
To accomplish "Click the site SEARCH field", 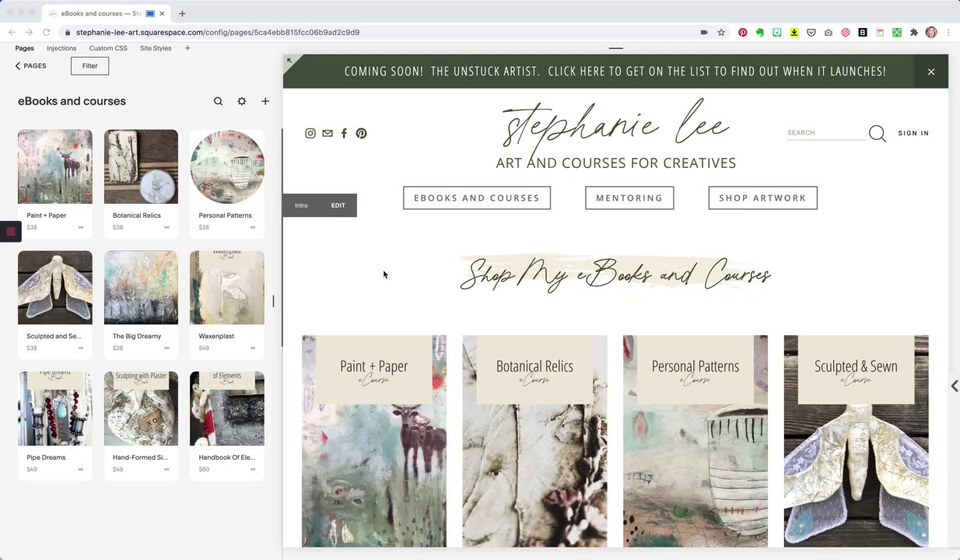I will click(x=825, y=133).
